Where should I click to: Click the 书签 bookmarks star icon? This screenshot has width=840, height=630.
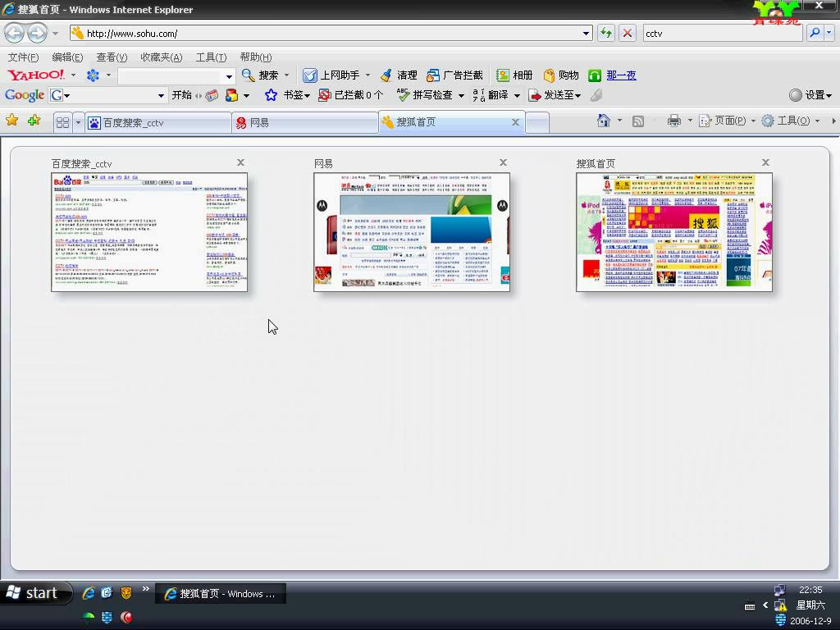pos(271,95)
